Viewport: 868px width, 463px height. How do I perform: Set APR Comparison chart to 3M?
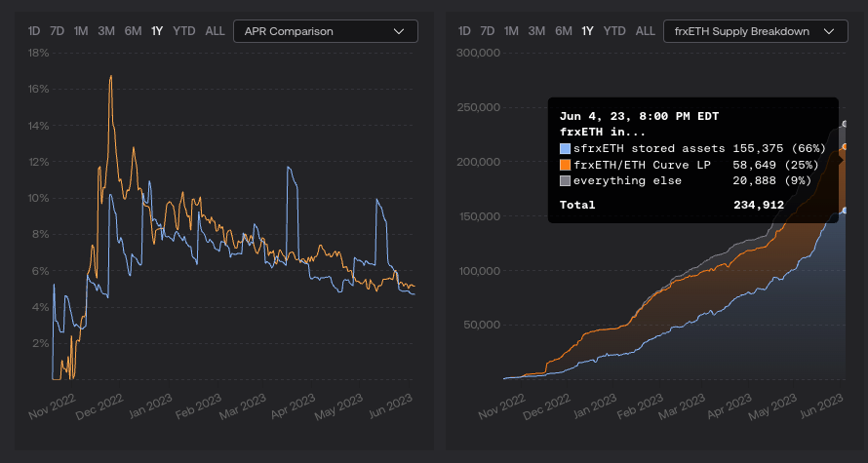click(106, 31)
